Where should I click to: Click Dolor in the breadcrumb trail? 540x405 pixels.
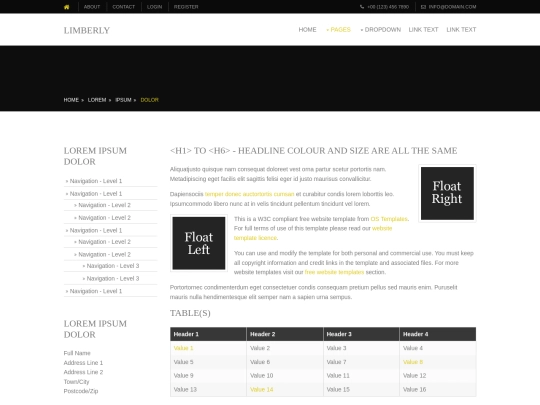coord(149,100)
